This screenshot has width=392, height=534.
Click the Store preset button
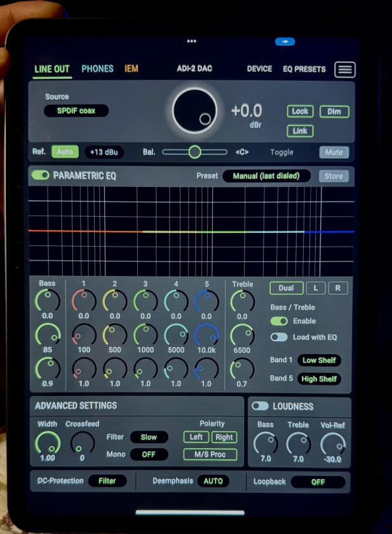click(334, 176)
